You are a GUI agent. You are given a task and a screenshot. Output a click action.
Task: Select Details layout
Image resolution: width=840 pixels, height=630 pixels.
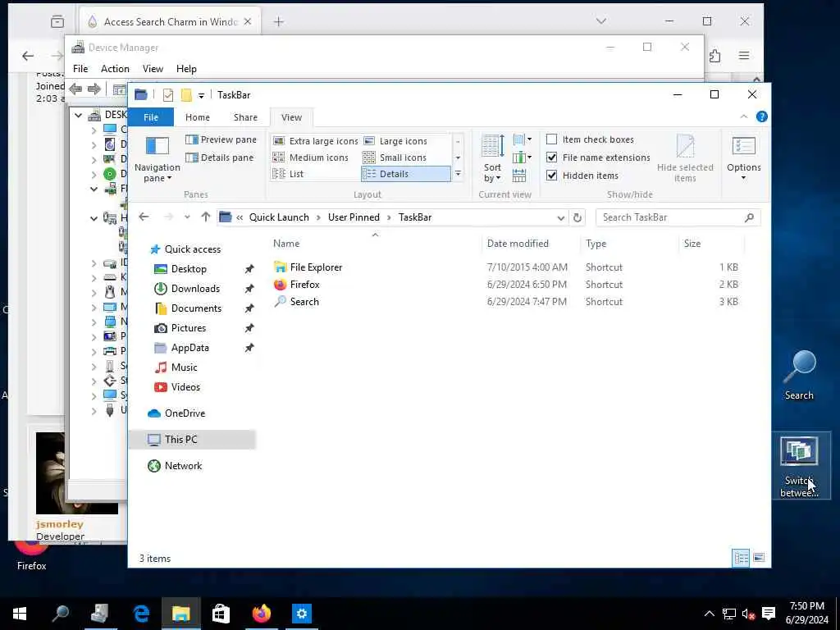pos(405,174)
